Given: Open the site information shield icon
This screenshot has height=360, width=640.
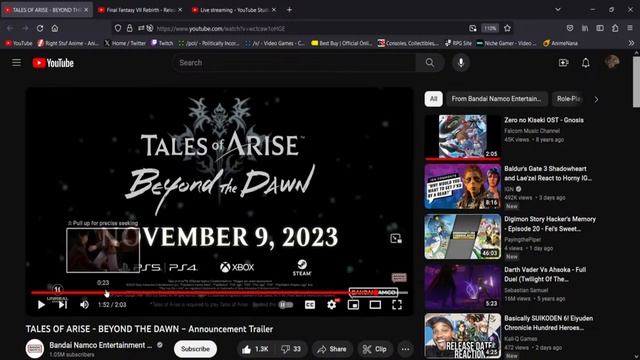Looking at the screenshot, I should click(x=118, y=28).
